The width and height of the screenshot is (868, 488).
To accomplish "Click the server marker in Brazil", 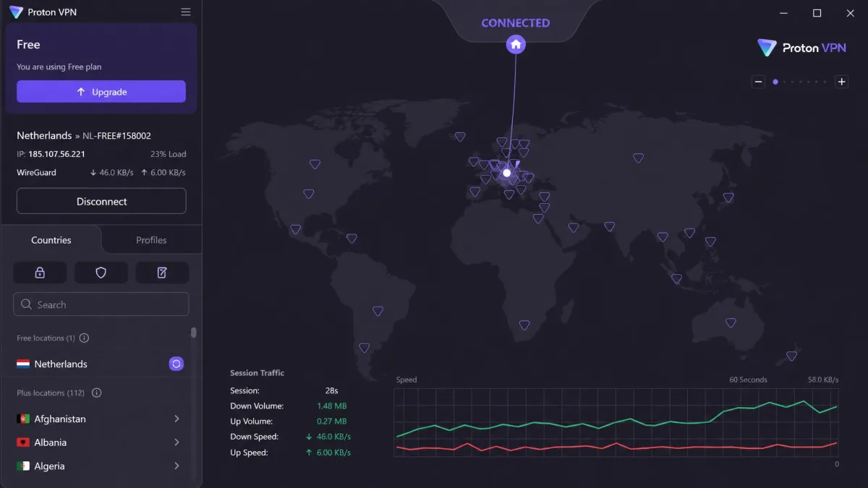I will (378, 312).
